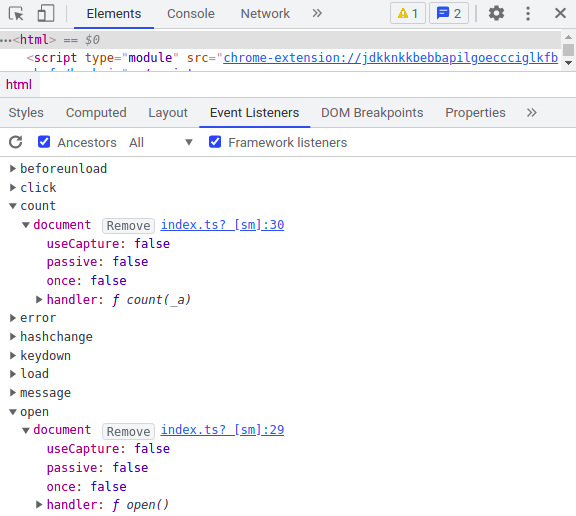
Task: Open the chrome-extension script src link
Action: (390, 58)
